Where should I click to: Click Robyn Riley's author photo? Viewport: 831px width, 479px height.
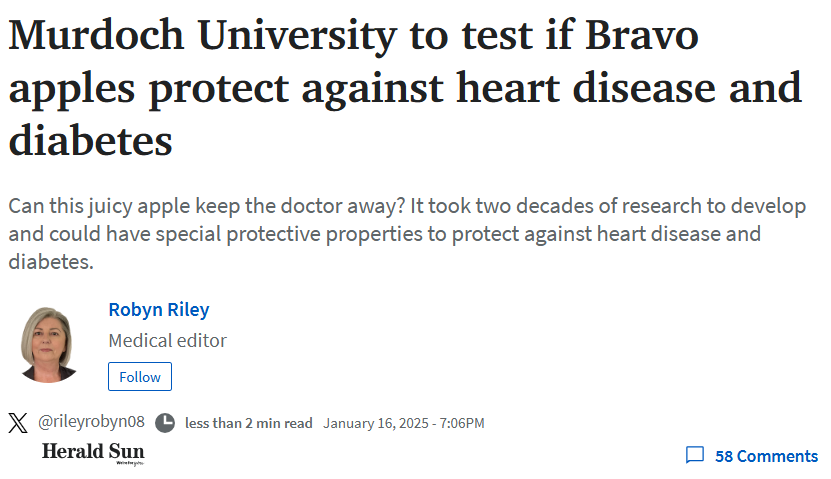pyautogui.click(x=48, y=344)
